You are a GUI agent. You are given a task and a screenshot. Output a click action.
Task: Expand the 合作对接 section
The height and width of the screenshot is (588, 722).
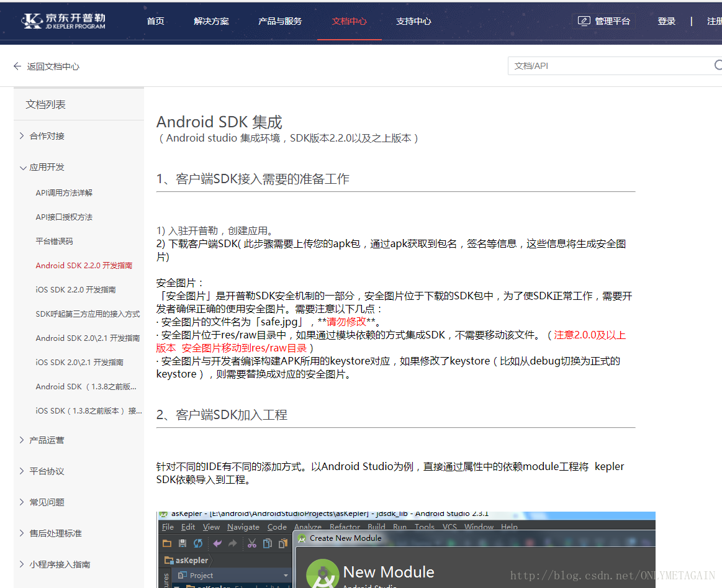tap(22, 136)
